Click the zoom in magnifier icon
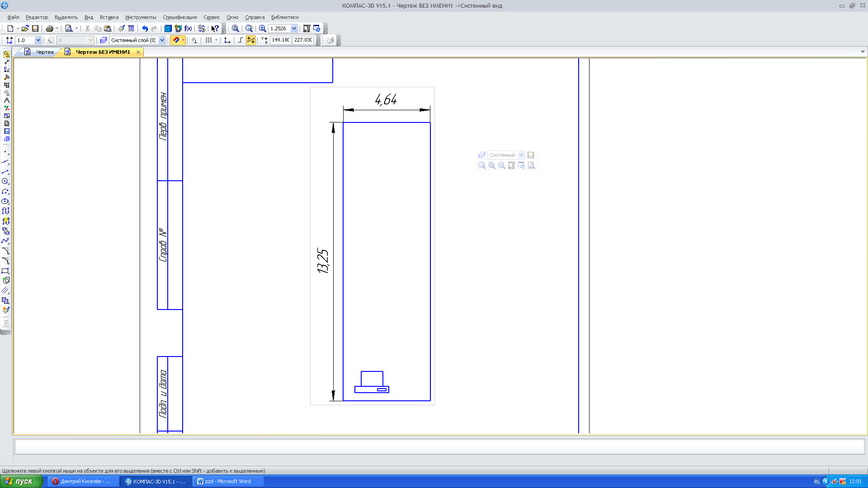Image resolution: width=868 pixels, height=488 pixels. (262, 28)
